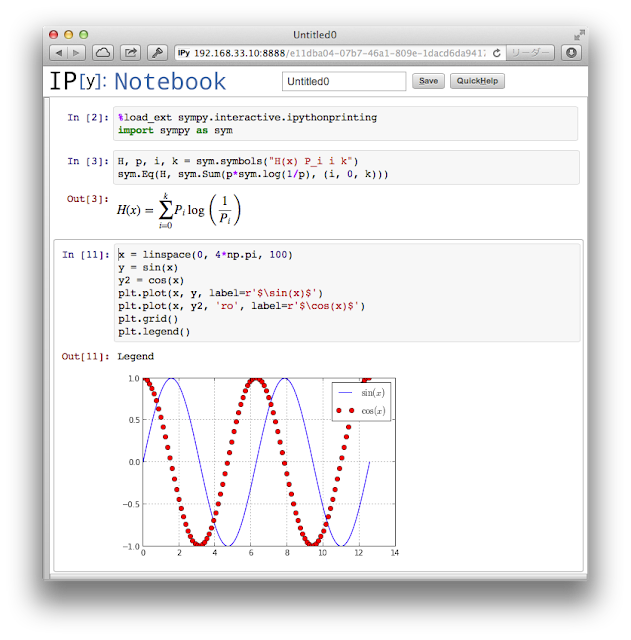
Task: Click the red close window button
Action: point(53,35)
